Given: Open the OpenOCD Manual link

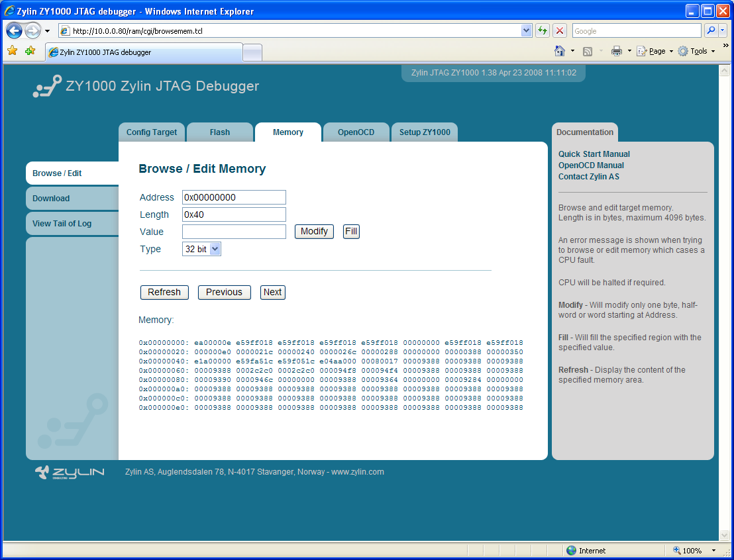Looking at the screenshot, I should [x=591, y=165].
